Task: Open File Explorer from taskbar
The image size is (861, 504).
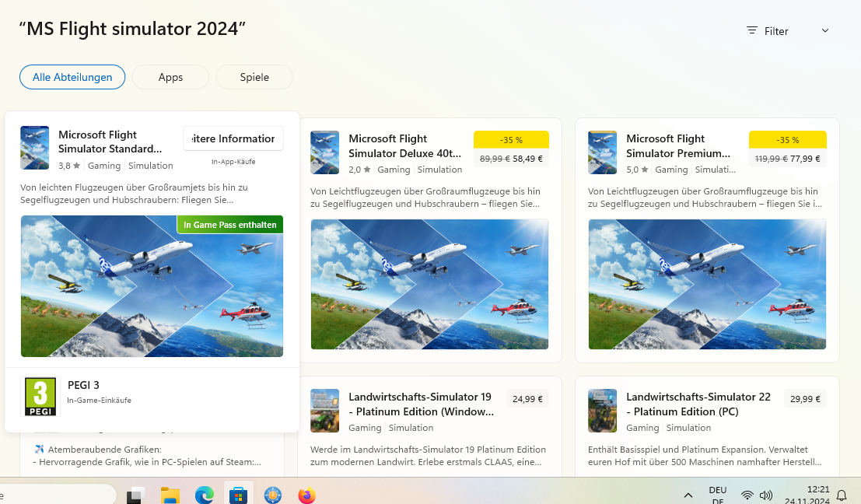Action: pos(170,495)
